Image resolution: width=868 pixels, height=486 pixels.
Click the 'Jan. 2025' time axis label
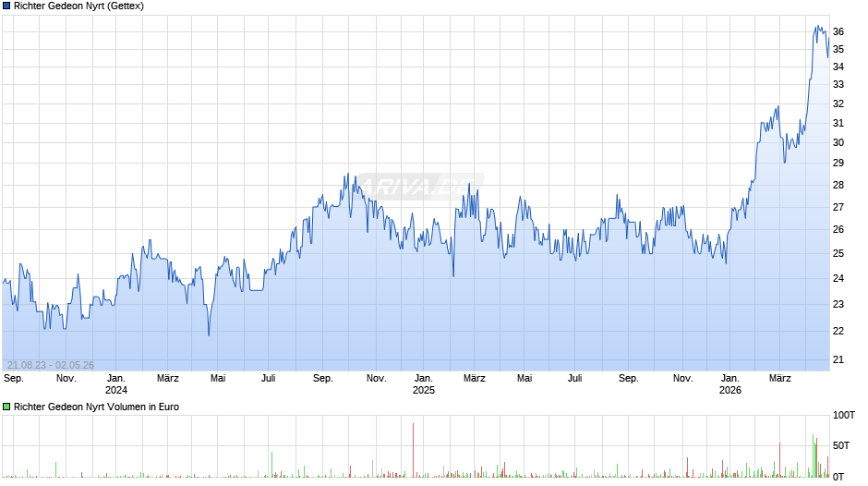[424, 384]
